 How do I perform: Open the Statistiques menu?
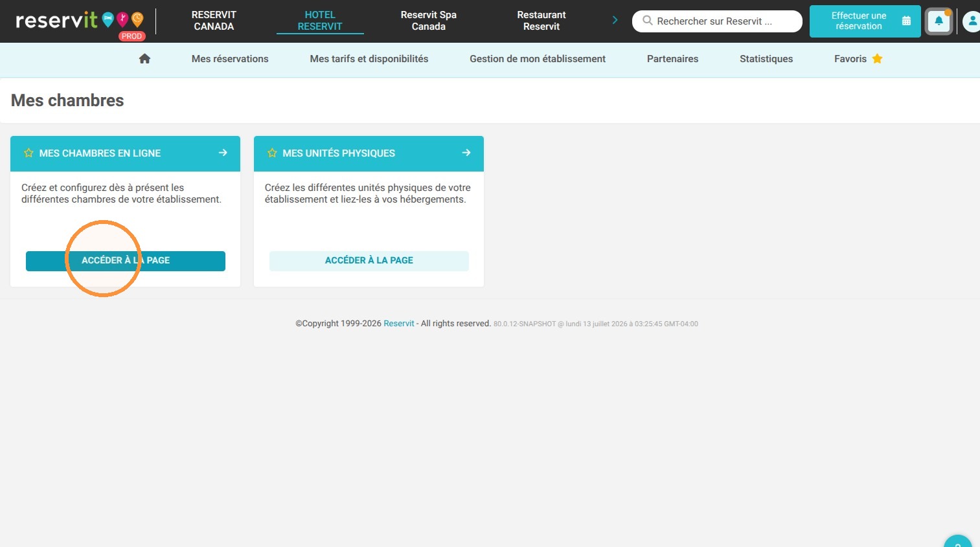click(766, 59)
